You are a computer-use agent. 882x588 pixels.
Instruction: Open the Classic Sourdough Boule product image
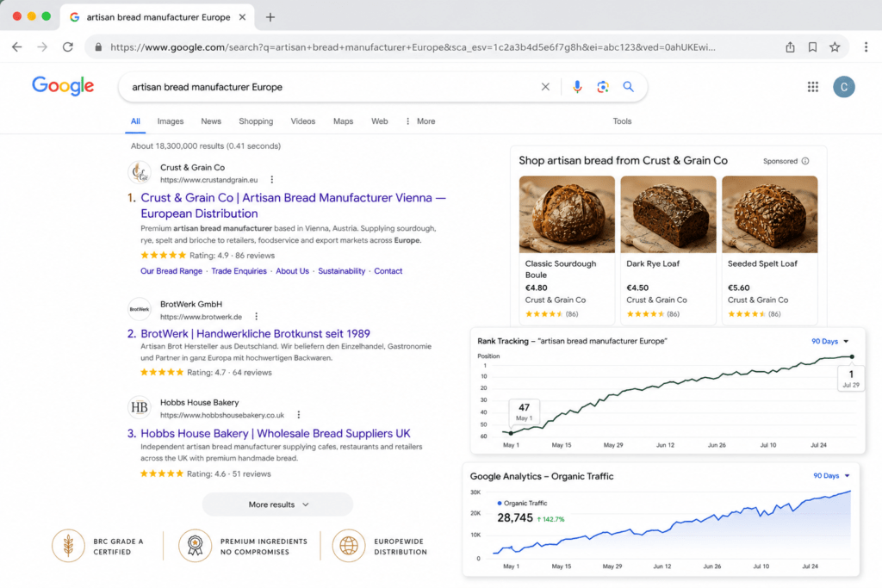[567, 214]
